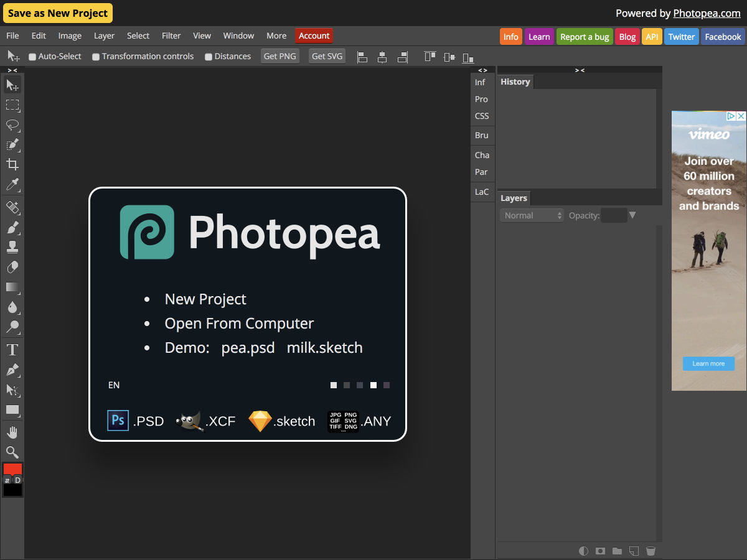Click the Align Top edges icon
This screenshot has width=747, height=560.
click(x=430, y=57)
